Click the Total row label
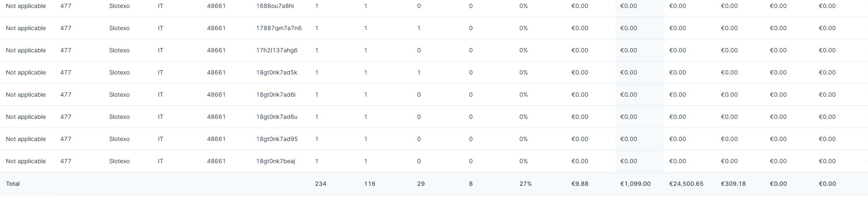Image resolution: width=868 pixels, height=200 pixels. [13, 184]
